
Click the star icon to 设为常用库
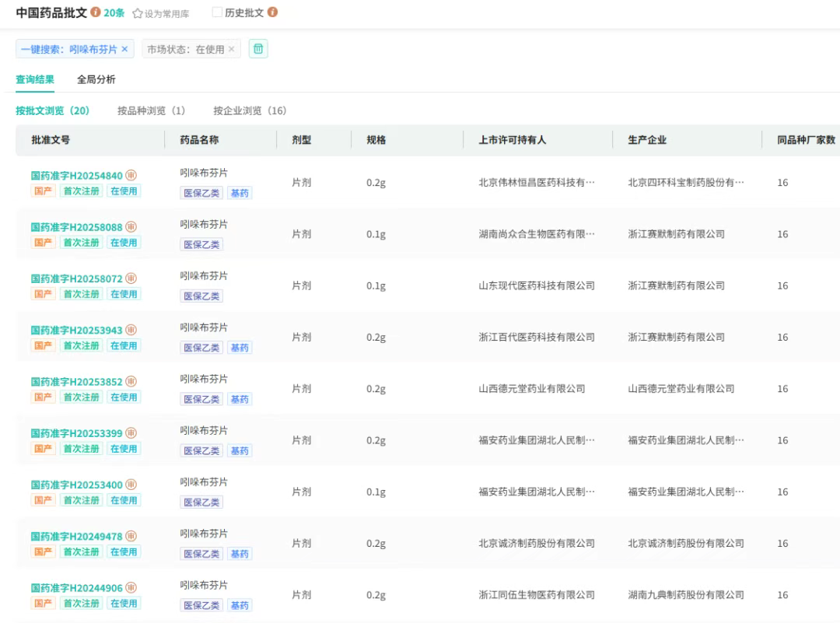pos(138,14)
